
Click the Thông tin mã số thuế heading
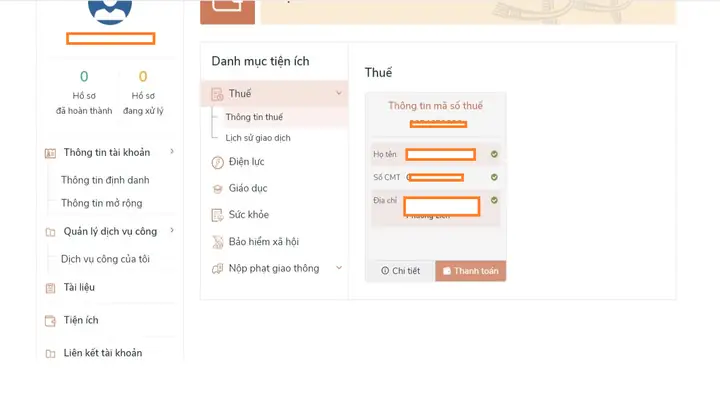(x=435, y=106)
